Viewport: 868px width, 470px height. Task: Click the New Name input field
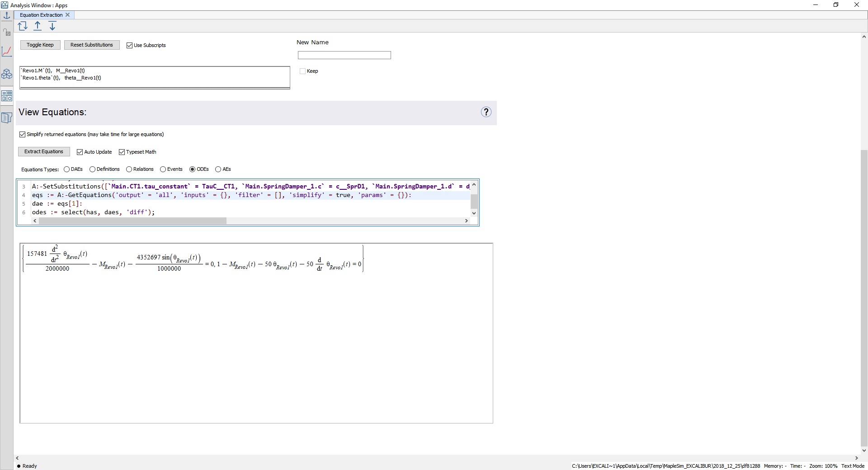click(344, 55)
